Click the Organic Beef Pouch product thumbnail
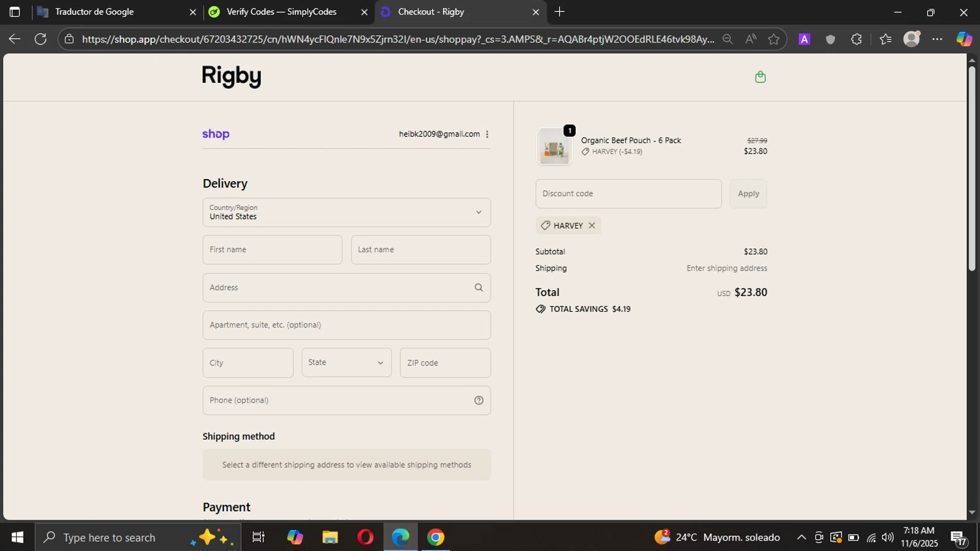This screenshot has height=551, width=980. coord(554,146)
